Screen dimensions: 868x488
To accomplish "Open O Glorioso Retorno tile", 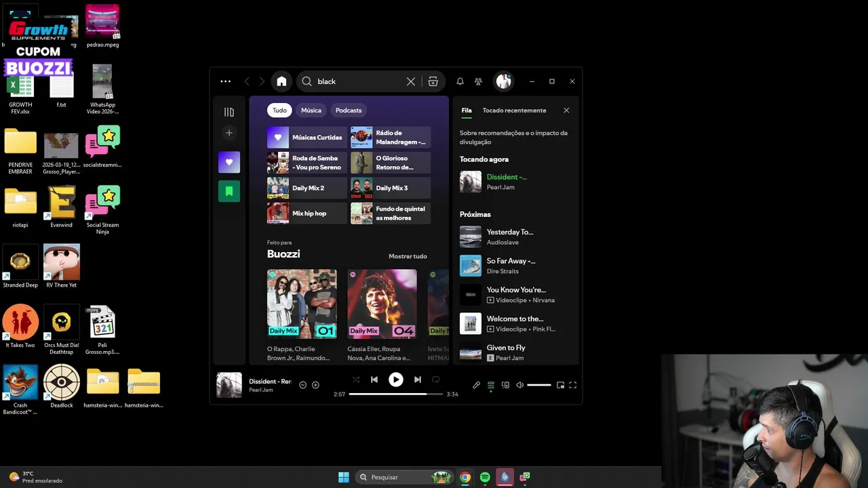I will (391, 163).
